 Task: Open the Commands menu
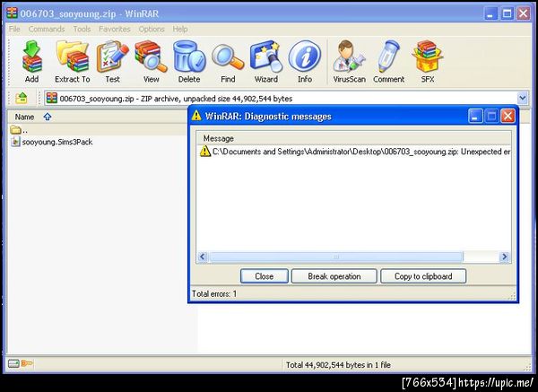tap(47, 30)
